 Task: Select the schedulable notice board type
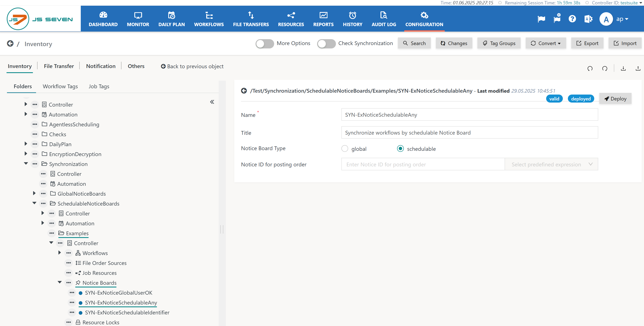(400, 149)
